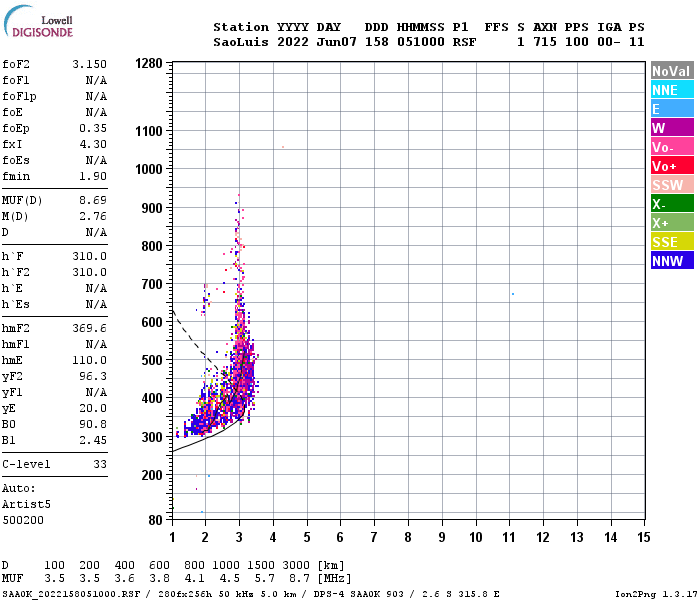Image resolution: width=700 pixels, height=600 pixels.
Task: Click the yE value 20.0
Action: pos(93,408)
